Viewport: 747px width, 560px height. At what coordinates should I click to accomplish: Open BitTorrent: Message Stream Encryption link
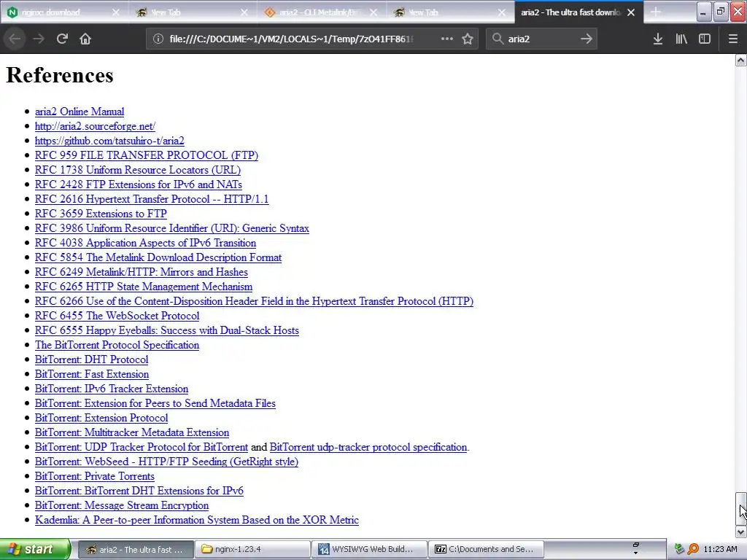(122, 505)
